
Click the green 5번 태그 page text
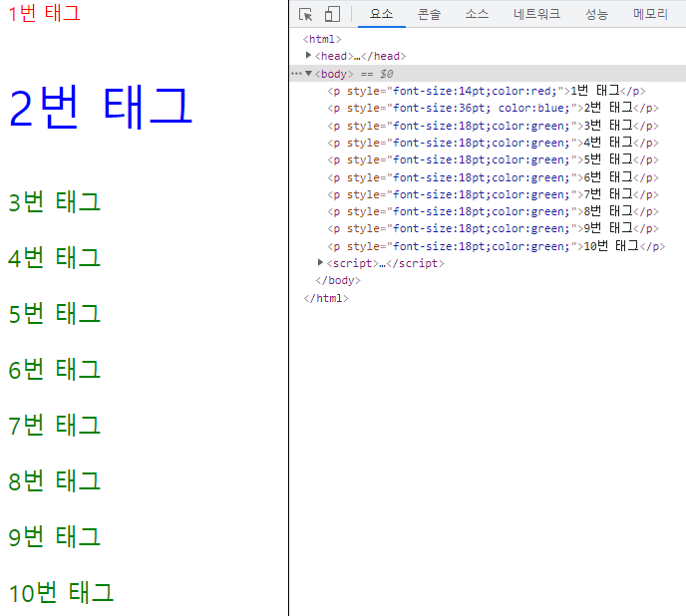tap(54, 313)
